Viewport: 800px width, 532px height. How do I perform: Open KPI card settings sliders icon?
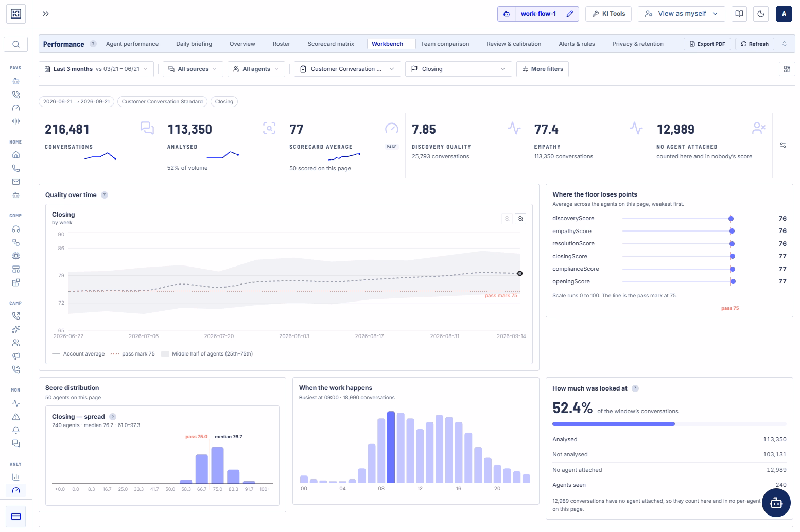click(x=783, y=146)
